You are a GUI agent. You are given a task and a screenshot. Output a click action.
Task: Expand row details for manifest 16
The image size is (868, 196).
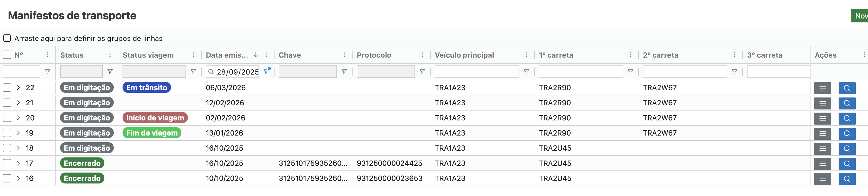coord(18,178)
